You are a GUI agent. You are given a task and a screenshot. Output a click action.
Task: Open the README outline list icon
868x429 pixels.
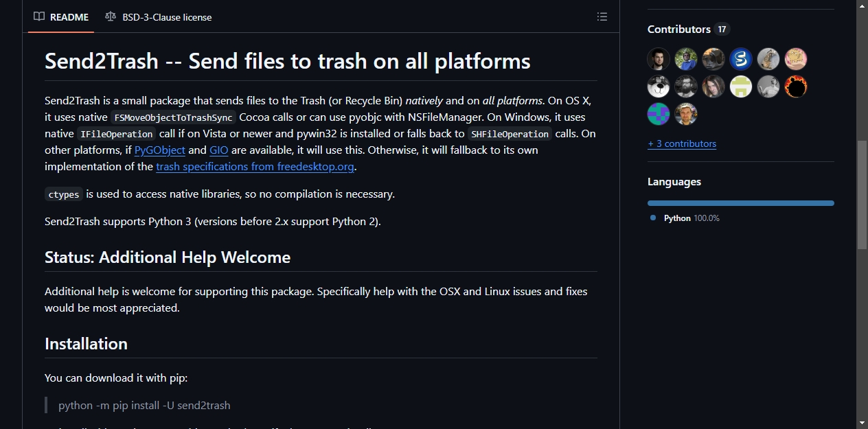602,16
